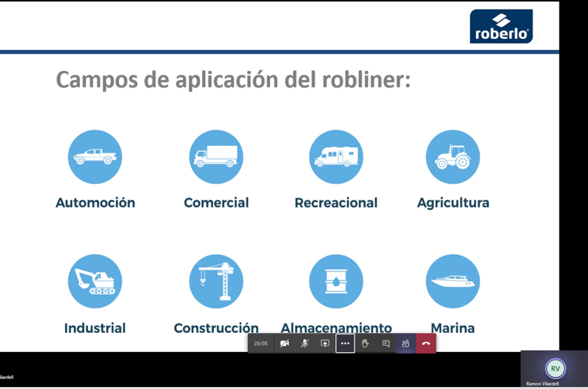Click the 'Agricultura' label
This screenshot has height=389, width=588.
453,203
